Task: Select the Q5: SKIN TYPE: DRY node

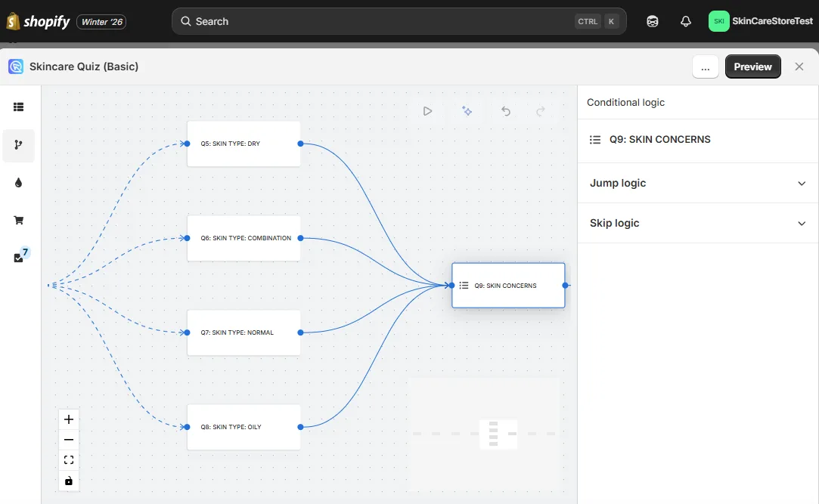Action: pos(244,144)
